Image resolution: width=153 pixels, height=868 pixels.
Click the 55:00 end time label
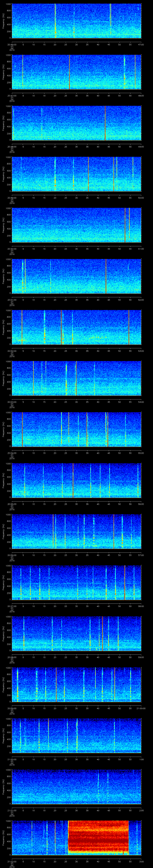141,453
